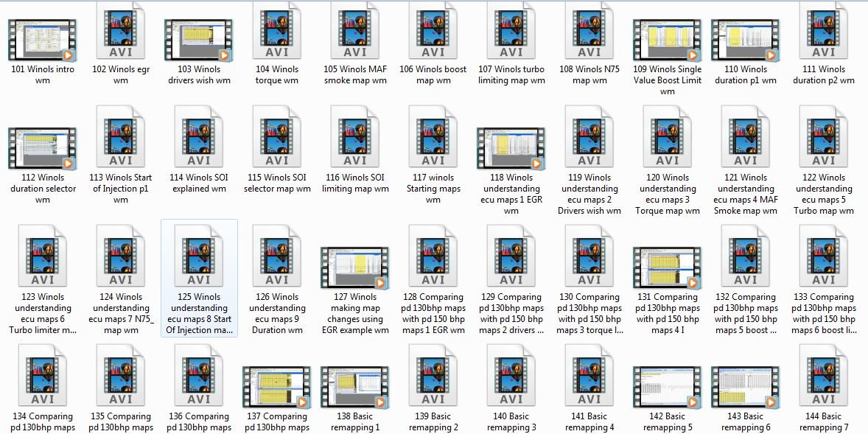Screen dimensions: 868x434
Task: Select the '105 Winols MAF smoke map wm' icon
Action: (355, 30)
